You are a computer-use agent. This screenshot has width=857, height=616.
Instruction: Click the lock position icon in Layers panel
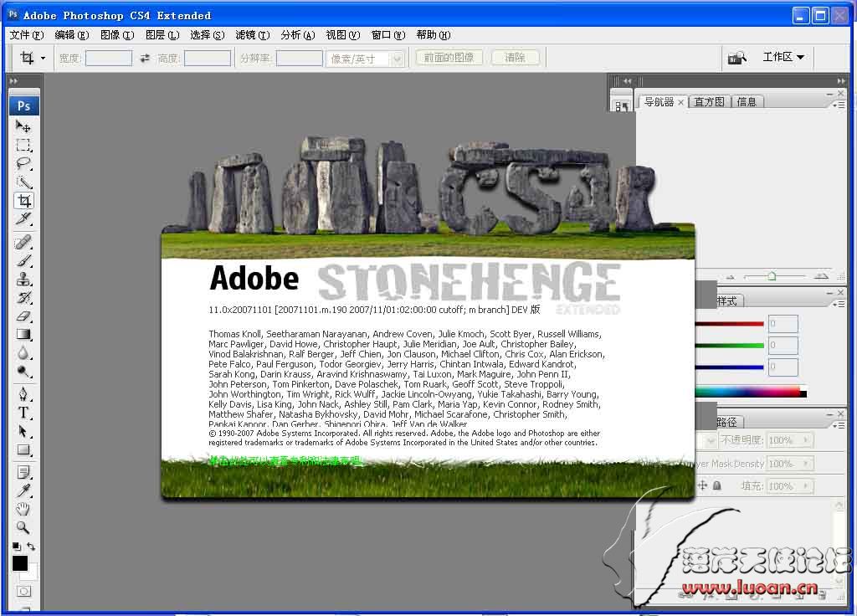[702, 485]
